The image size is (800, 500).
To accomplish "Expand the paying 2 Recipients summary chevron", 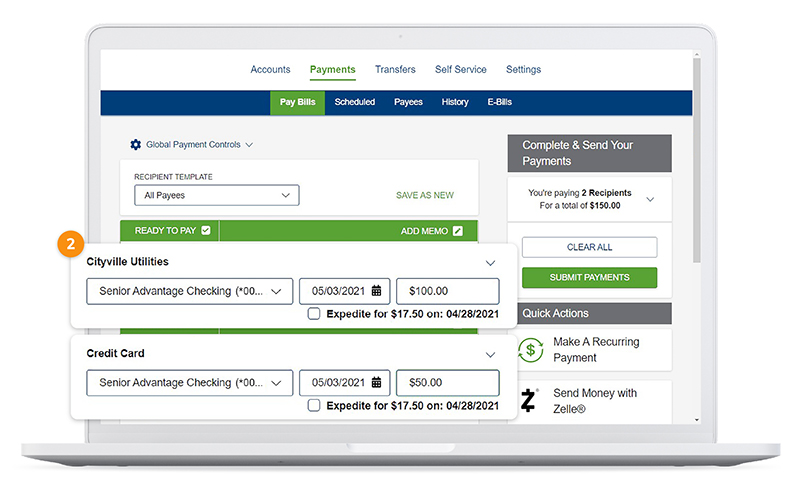I will tap(650, 200).
